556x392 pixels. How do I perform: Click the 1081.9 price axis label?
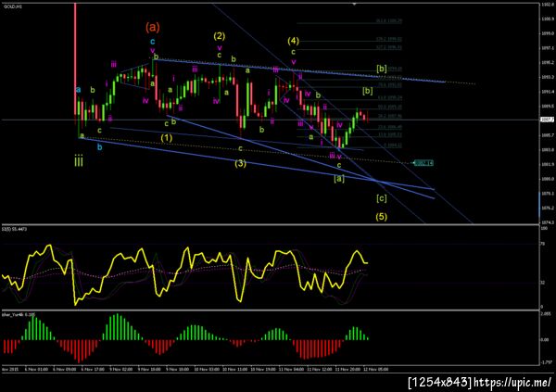(x=547, y=164)
